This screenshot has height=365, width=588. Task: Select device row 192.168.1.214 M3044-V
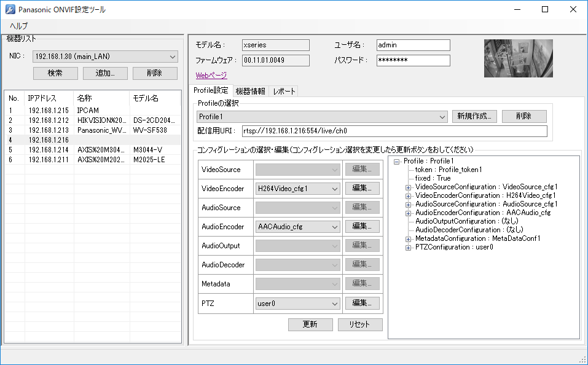(93, 150)
